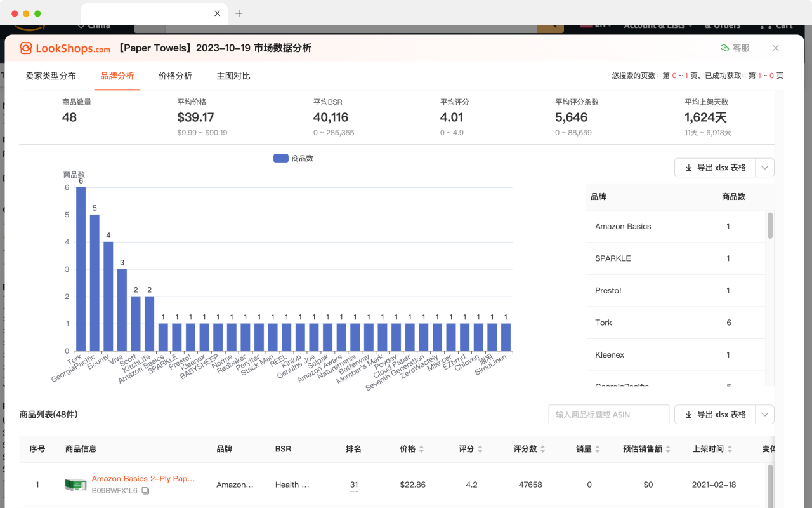Click the 价格 column sort icon
Viewport: 812px width, 508px height.
pos(421,449)
